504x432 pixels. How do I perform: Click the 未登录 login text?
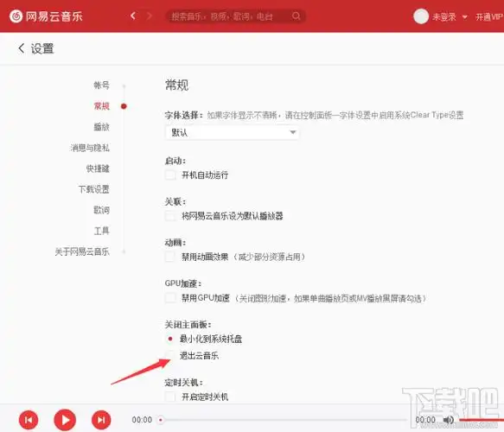(x=443, y=16)
